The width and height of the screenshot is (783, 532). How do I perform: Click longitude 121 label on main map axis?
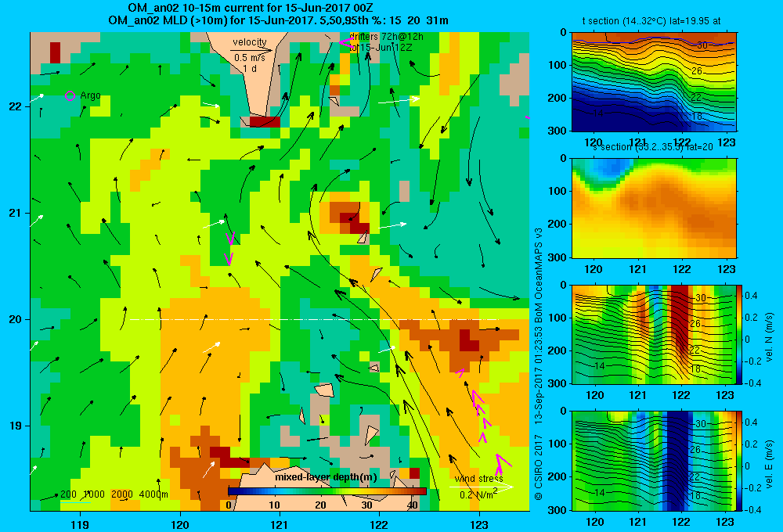[280, 524]
